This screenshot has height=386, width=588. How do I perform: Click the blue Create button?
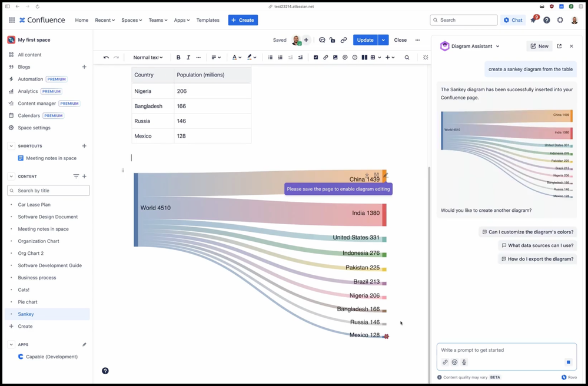(x=243, y=20)
